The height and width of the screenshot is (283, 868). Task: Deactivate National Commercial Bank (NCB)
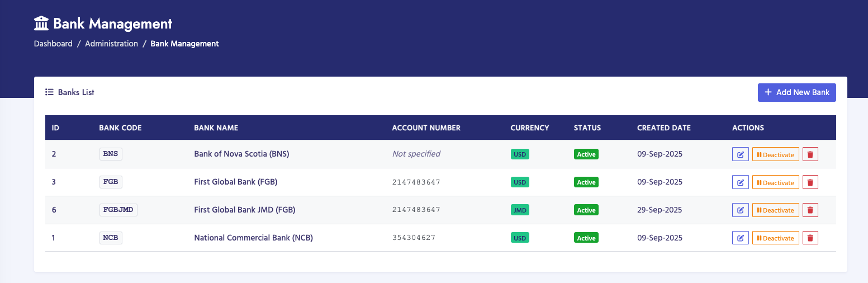[775, 238]
